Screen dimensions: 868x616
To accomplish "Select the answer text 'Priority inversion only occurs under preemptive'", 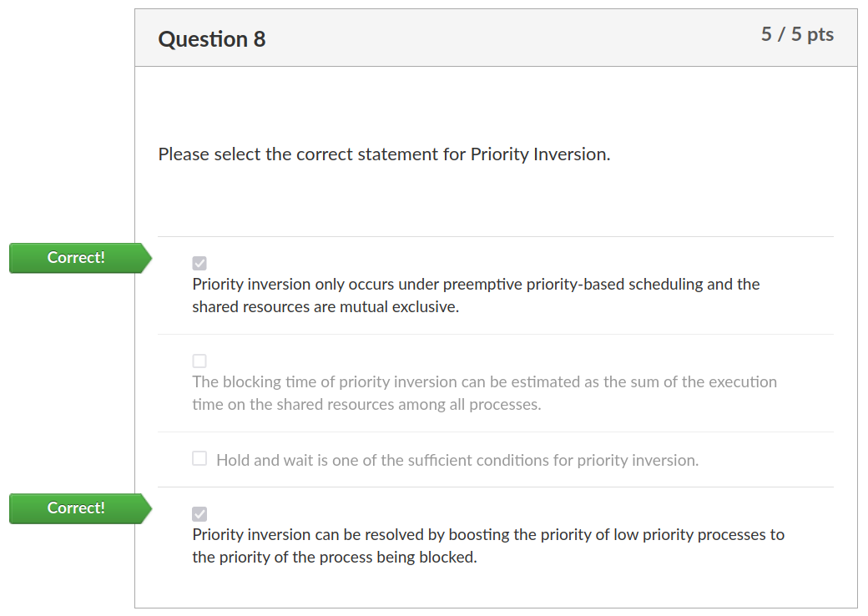I will pos(316,285).
